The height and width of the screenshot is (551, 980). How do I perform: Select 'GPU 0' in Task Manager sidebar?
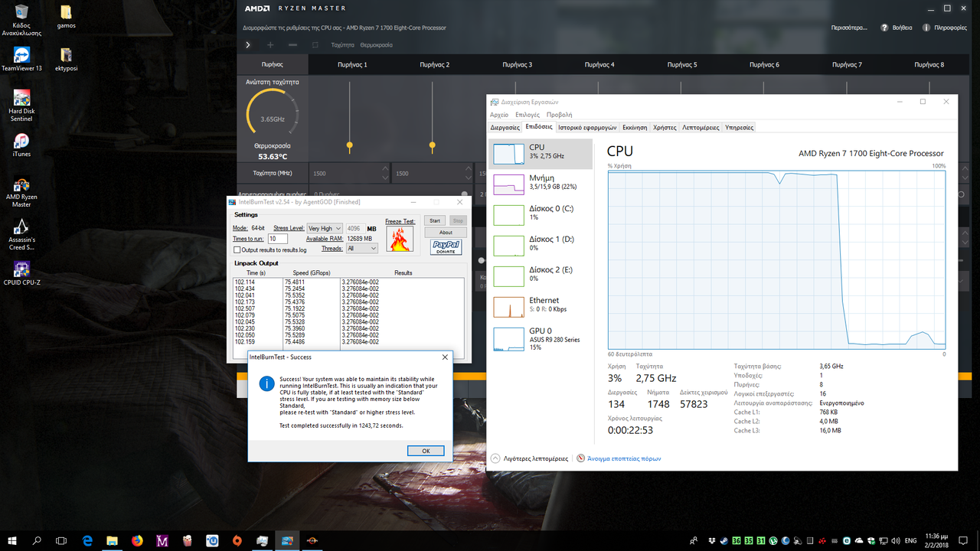[x=541, y=338]
